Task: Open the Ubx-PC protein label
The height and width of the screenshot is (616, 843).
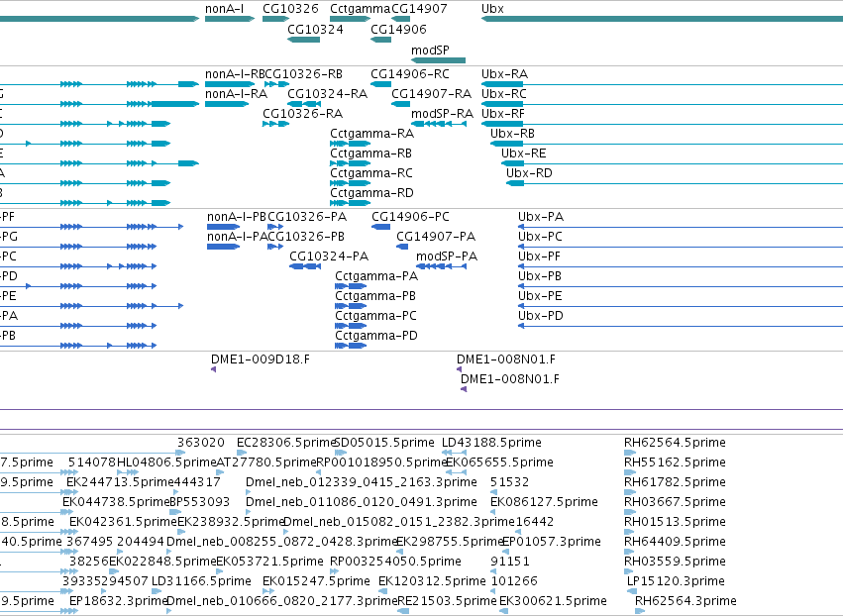Action: [540, 237]
